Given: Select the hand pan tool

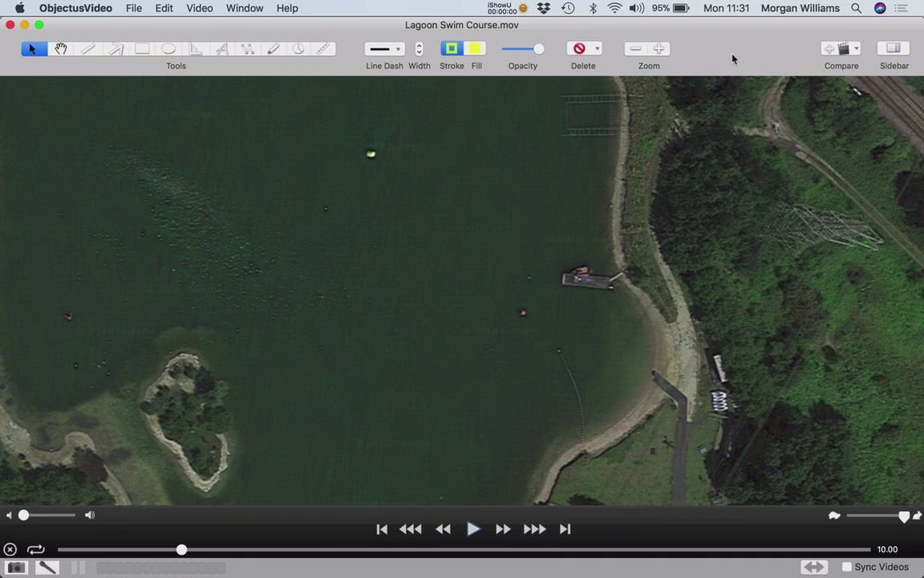Looking at the screenshot, I should click(x=60, y=49).
